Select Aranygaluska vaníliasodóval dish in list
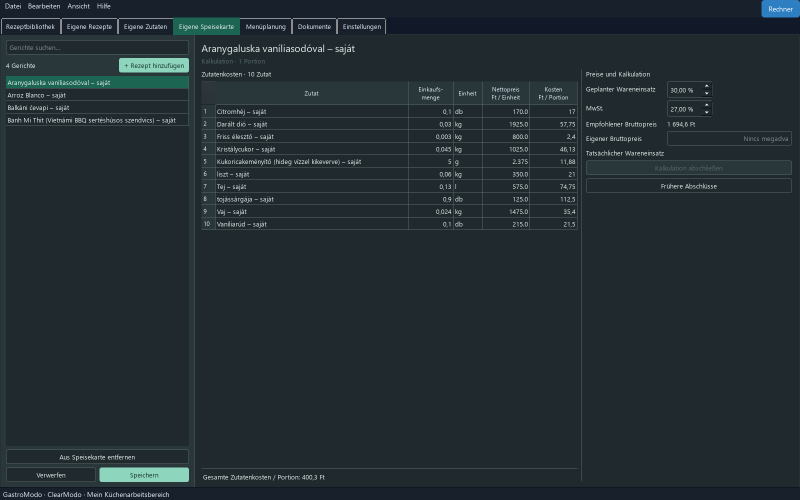 (x=97, y=83)
